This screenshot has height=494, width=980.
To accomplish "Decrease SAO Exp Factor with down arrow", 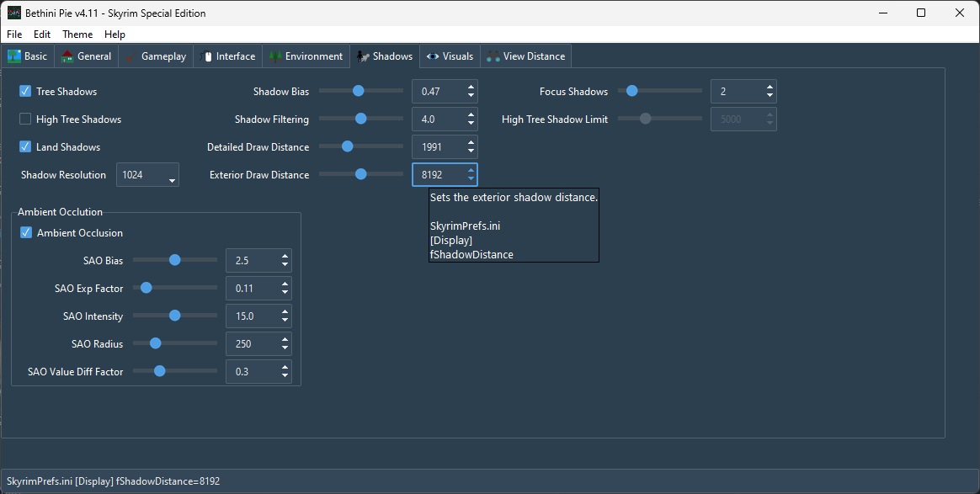I will click(x=285, y=292).
